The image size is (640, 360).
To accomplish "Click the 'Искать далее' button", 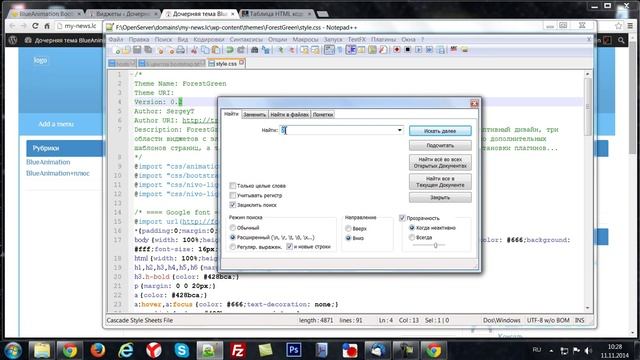I will [440, 131].
